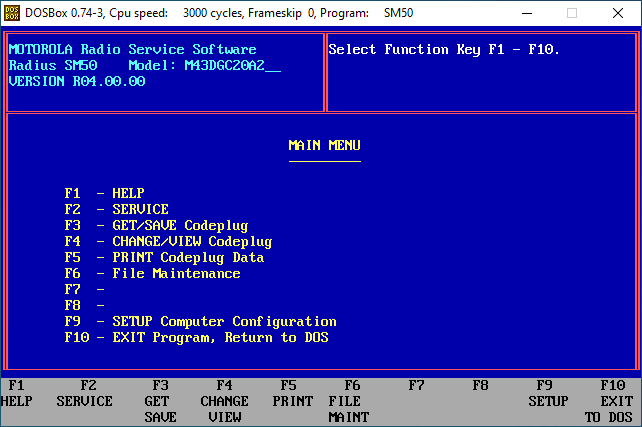This screenshot has width=642, height=427.
Task: Click F5 PRINT in the bottom key bar
Action: pos(292,393)
